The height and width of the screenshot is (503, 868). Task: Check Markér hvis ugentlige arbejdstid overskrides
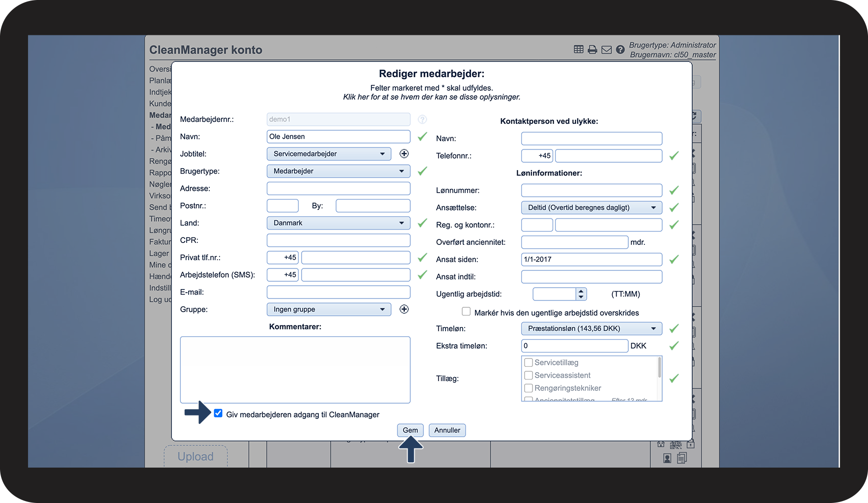[466, 312]
